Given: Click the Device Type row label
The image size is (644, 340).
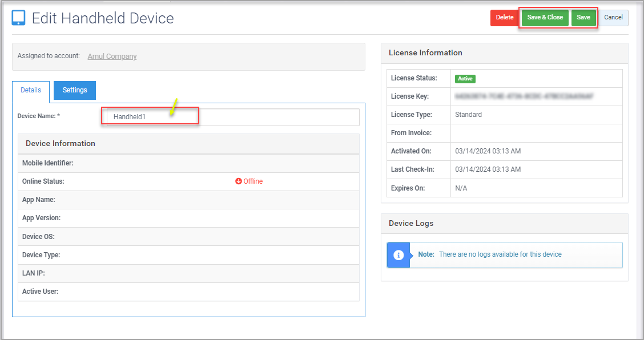Looking at the screenshot, I should pos(41,254).
